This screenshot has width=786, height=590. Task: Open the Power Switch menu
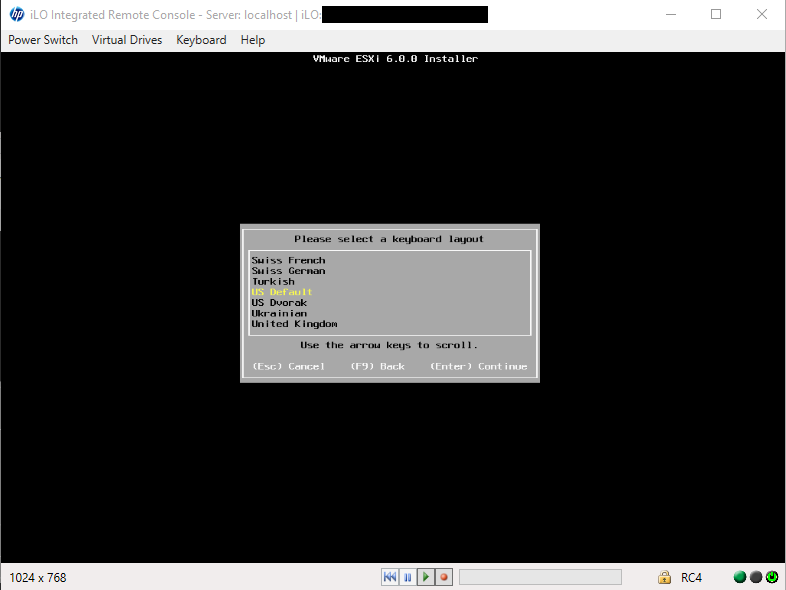(43, 40)
